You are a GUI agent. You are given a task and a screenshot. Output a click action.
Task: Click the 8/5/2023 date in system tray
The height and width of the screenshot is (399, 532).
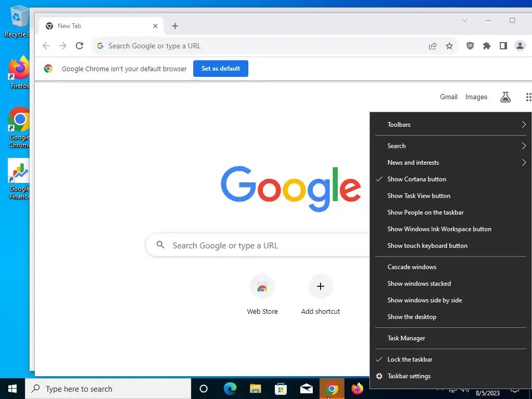pyautogui.click(x=487, y=393)
